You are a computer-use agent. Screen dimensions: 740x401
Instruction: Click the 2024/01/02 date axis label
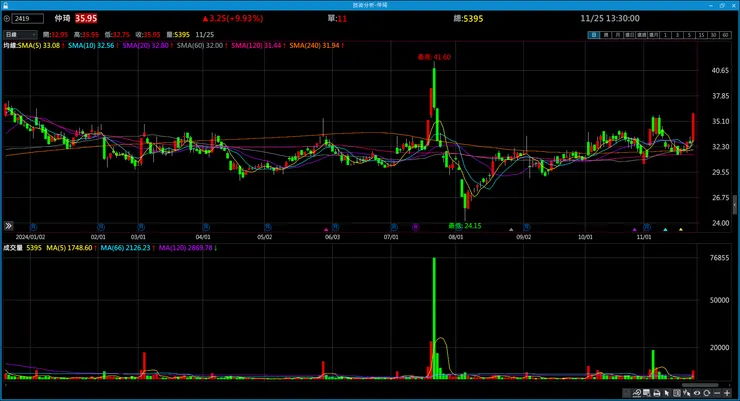30,237
